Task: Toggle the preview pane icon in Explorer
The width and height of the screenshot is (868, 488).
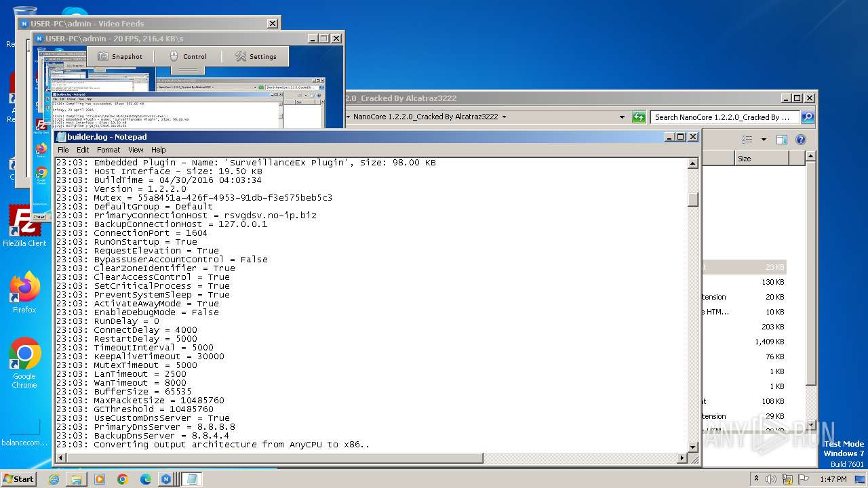Action: click(781, 140)
